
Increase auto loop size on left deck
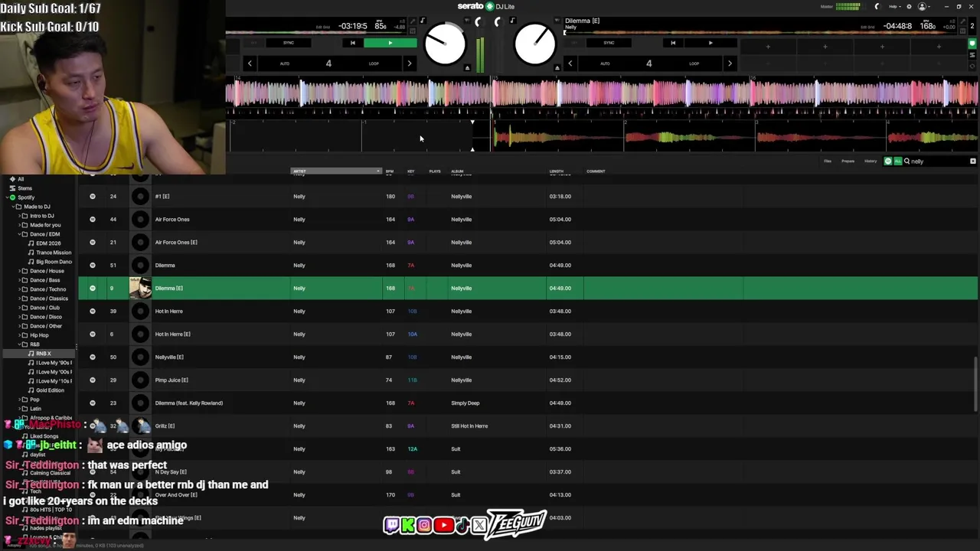coord(410,64)
